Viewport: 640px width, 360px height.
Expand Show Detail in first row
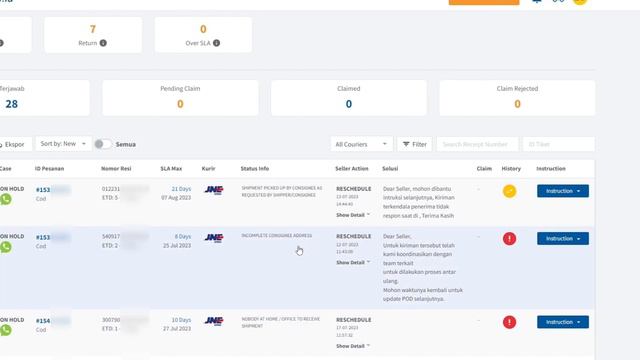tap(353, 215)
